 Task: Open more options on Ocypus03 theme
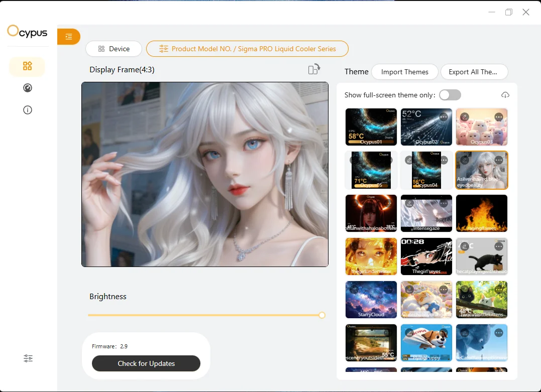499,117
